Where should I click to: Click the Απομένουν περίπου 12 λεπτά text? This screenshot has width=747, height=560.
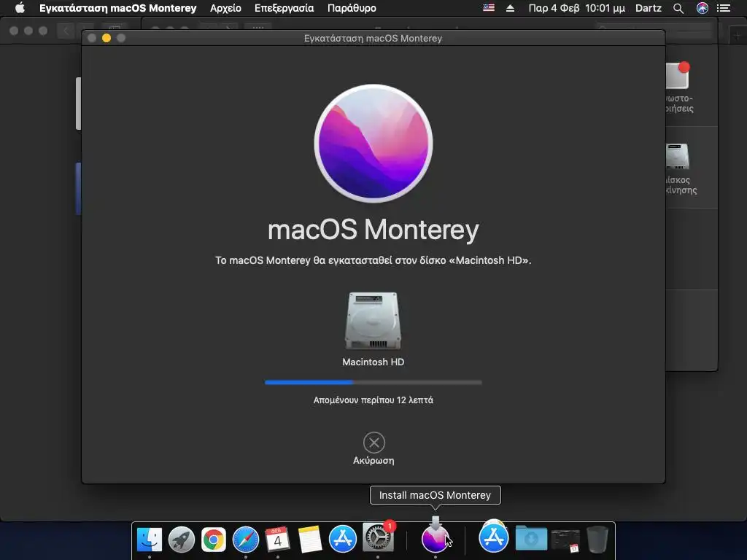(x=373, y=400)
